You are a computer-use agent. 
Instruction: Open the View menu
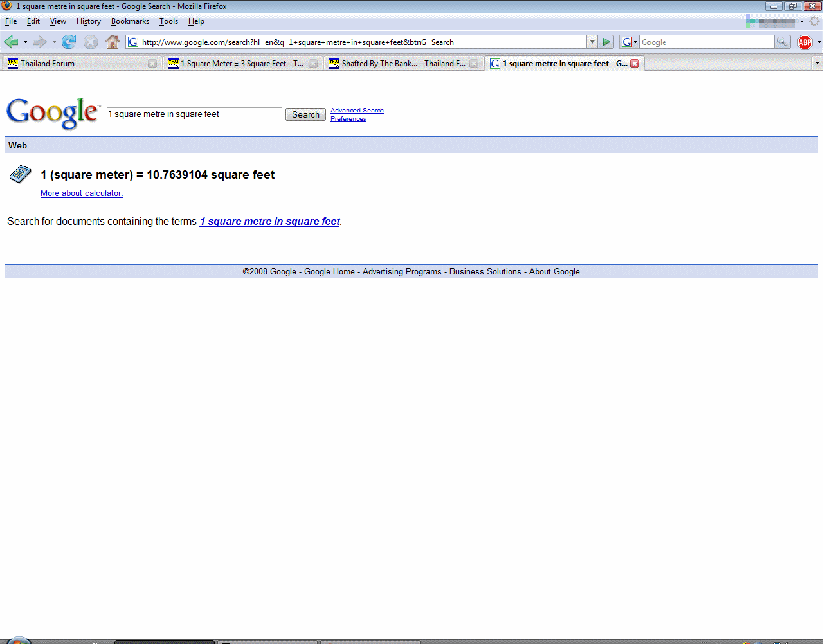58,21
